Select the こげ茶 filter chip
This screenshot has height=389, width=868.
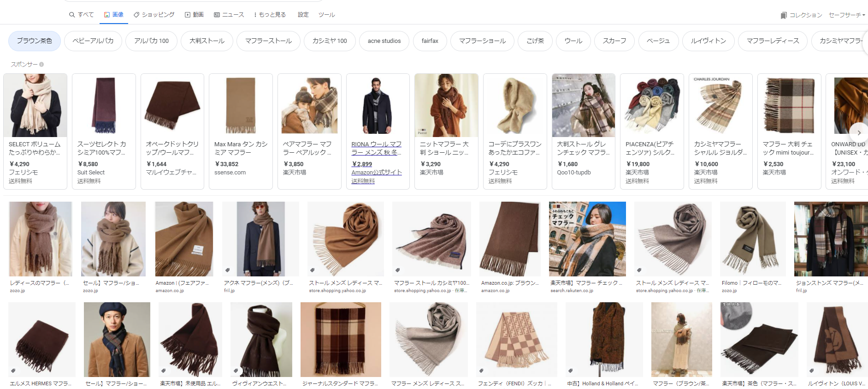click(x=535, y=41)
